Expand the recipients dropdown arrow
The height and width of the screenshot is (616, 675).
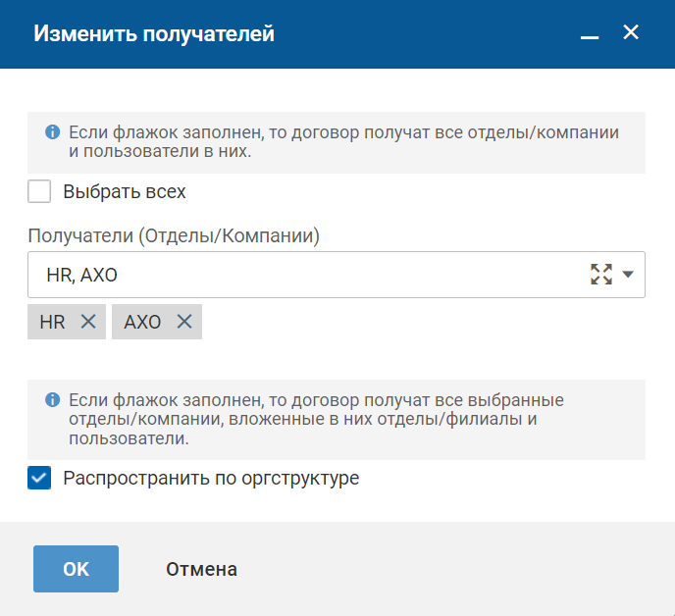(x=629, y=275)
